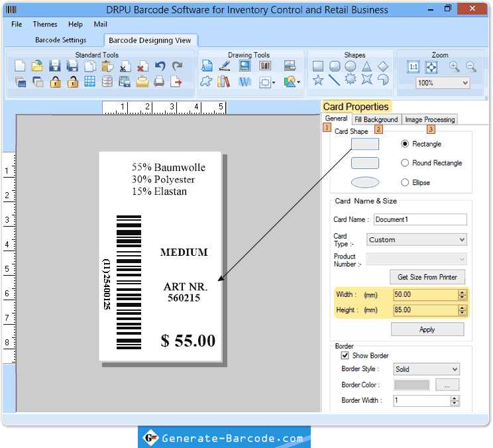Toggle the Show Border checkbox

(x=345, y=355)
